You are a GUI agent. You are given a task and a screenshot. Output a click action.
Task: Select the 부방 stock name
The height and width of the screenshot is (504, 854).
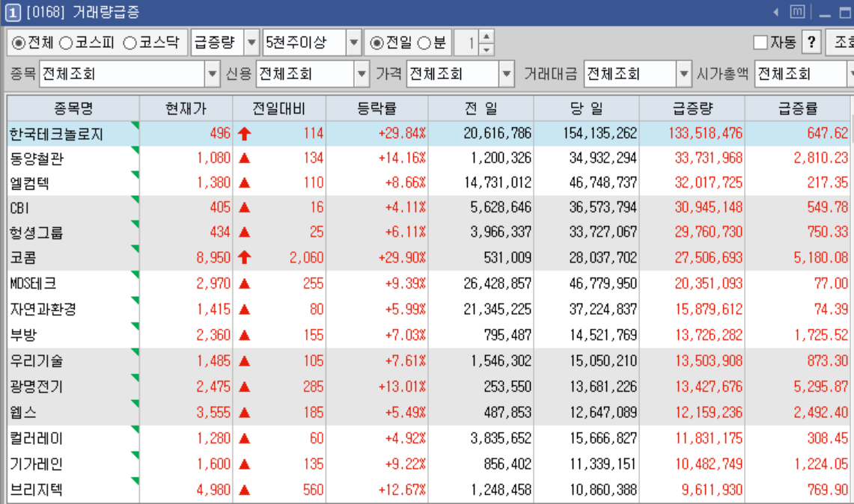[23, 335]
